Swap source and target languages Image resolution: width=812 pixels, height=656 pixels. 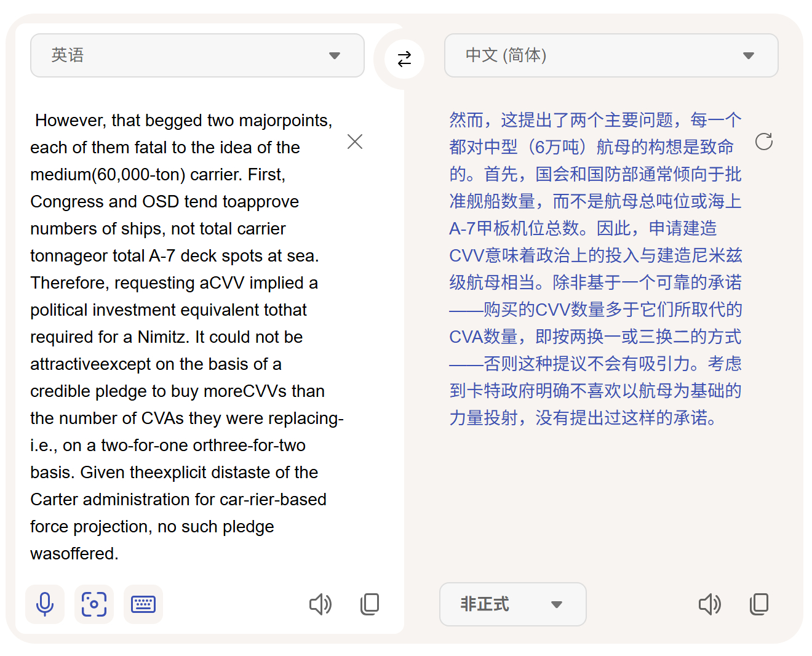point(404,59)
